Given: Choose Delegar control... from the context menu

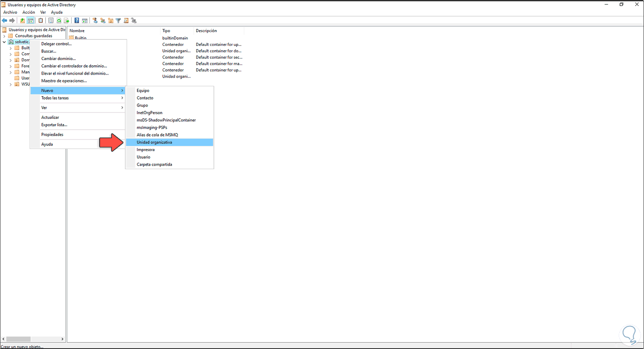Looking at the screenshot, I should [x=78, y=44].
